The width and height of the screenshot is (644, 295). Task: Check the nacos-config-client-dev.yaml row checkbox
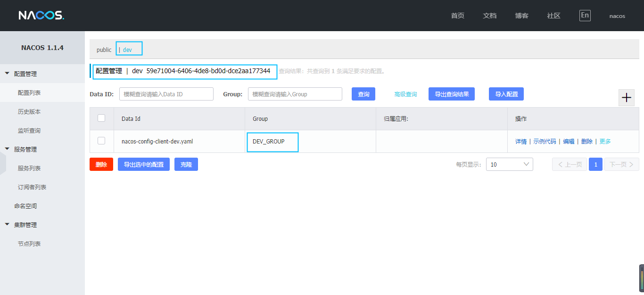pos(101,141)
